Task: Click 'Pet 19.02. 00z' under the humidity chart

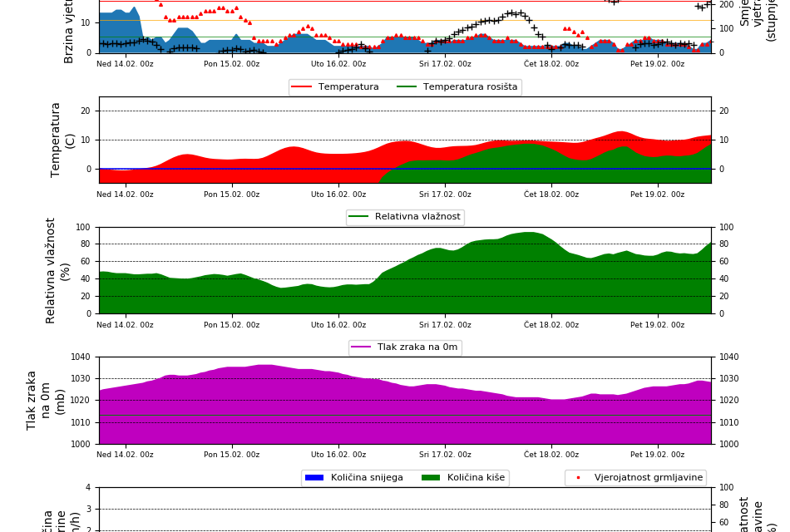Action: coord(658,325)
